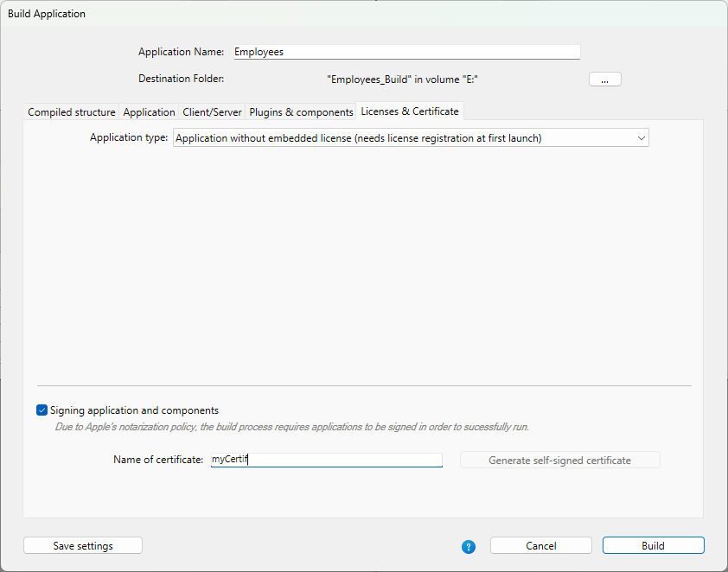Image resolution: width=728 pixels, height=572 pixels.
Task: Click the Name of certificate label
Action: [158, 460]
